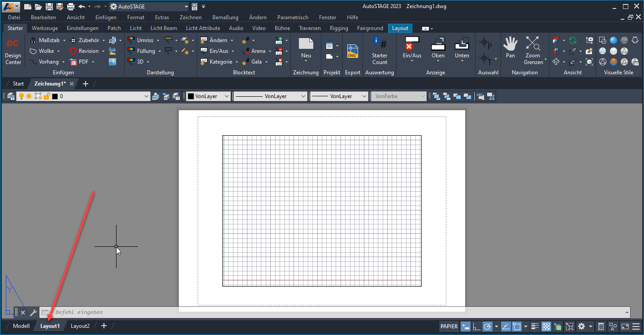This screenshot has width=644, height=335.
Task: Close the command line with its X icon
Action: point(23,312)
